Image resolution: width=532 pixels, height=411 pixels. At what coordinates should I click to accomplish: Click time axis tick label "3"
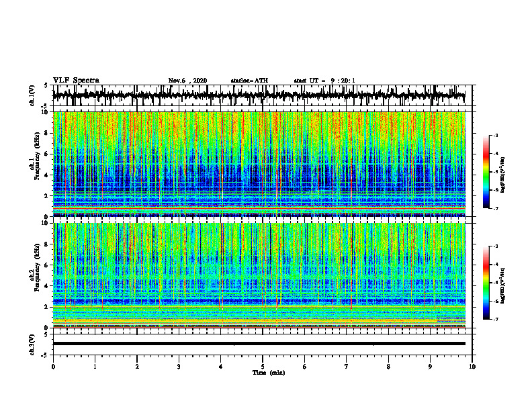tap(179, 367)
